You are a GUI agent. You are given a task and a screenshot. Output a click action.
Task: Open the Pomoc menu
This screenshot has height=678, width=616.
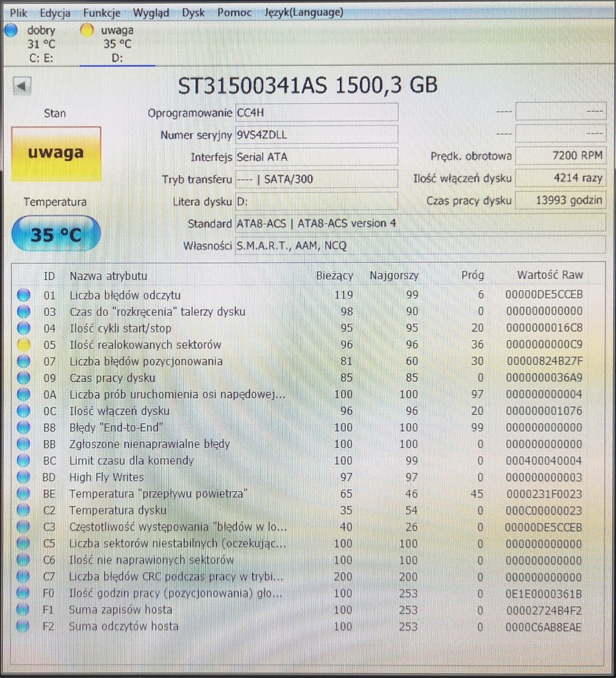click(234, 13)
